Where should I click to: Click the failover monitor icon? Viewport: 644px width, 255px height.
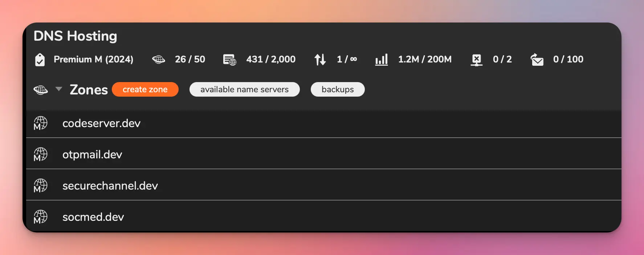(476, 60)
